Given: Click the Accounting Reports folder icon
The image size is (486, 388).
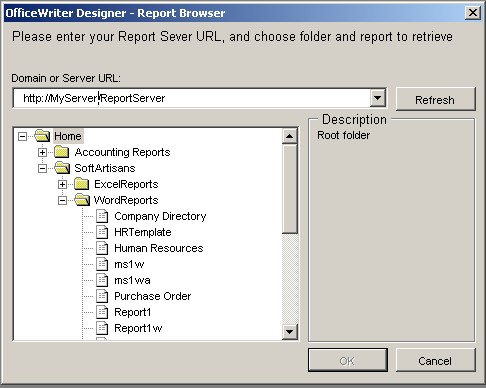Looking at the screenshot, I should tap(62, 152).
